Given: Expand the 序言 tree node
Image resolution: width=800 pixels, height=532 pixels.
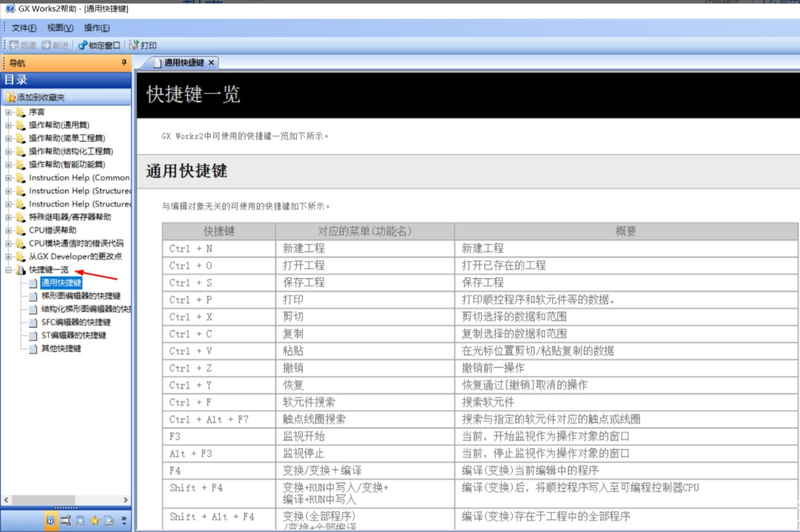Looking at the screenshot, I should 9,112.
